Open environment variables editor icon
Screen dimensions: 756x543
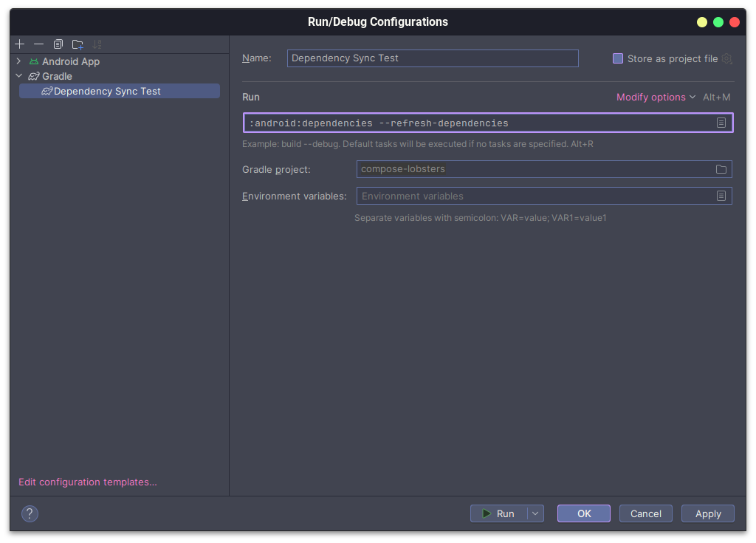(721, 196)
